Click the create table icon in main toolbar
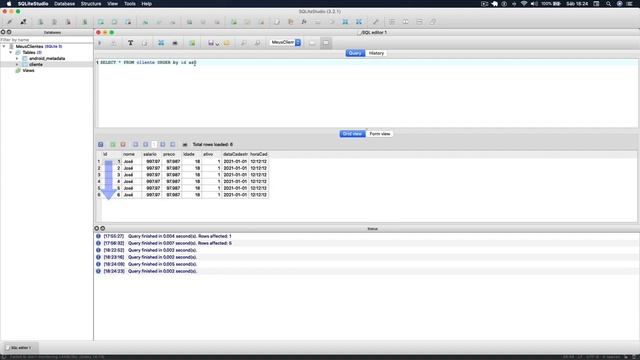 tap(101, 22)
